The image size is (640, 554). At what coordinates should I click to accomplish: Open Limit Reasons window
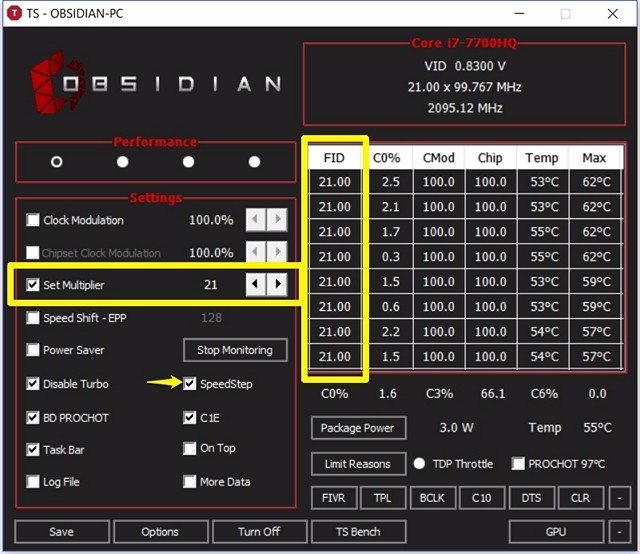(x=358, y=464)
